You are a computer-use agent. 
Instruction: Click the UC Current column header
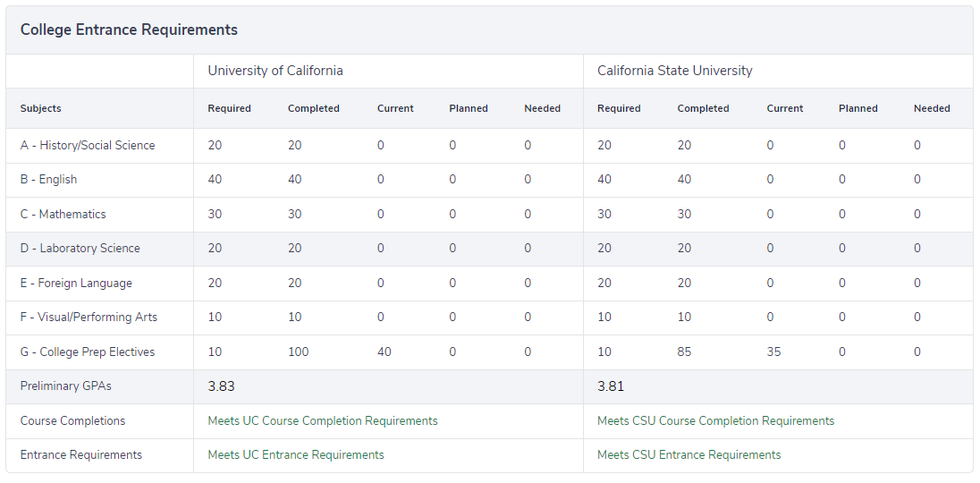pyautogui.click(x=395, y=108)
